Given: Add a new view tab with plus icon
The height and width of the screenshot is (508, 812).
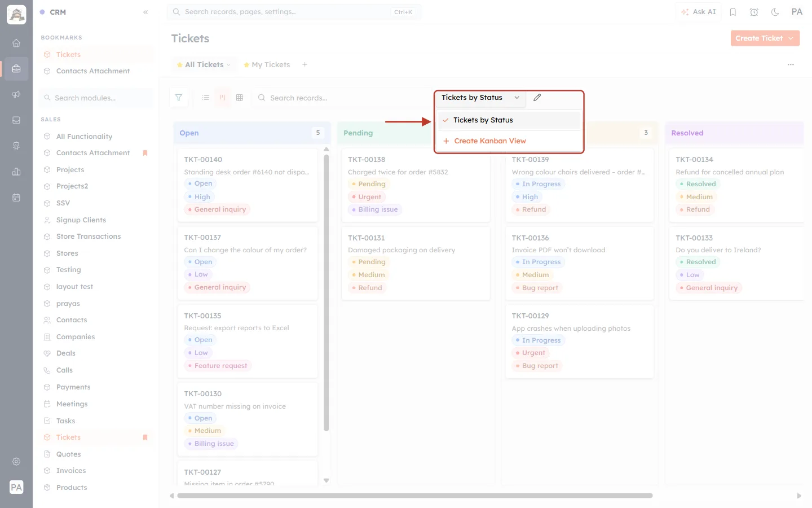Looking at the screenshot, I should [x=304, y=65].
